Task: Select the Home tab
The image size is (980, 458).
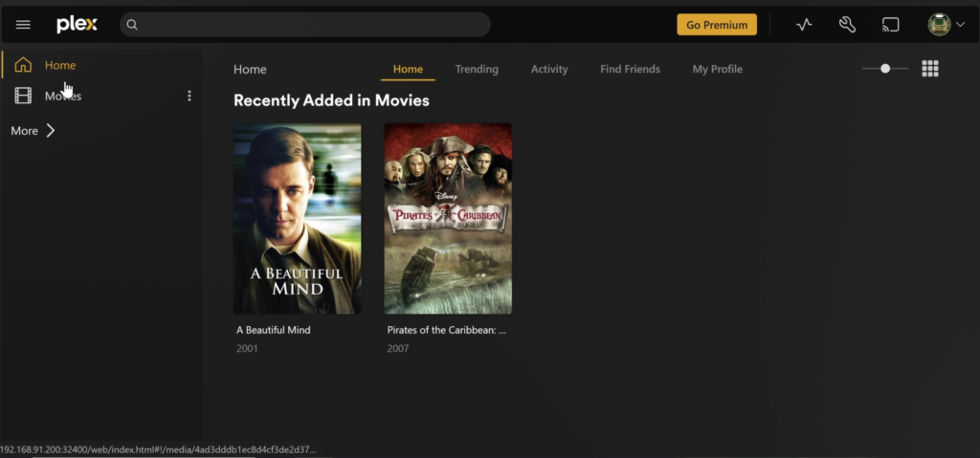Action: point(408,70)
